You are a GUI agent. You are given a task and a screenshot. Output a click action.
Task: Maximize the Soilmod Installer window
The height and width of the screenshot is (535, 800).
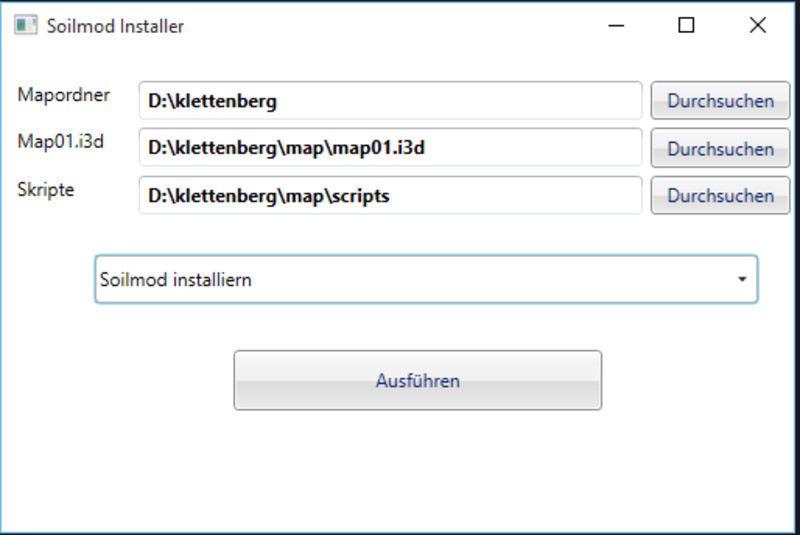coord(686,26)
